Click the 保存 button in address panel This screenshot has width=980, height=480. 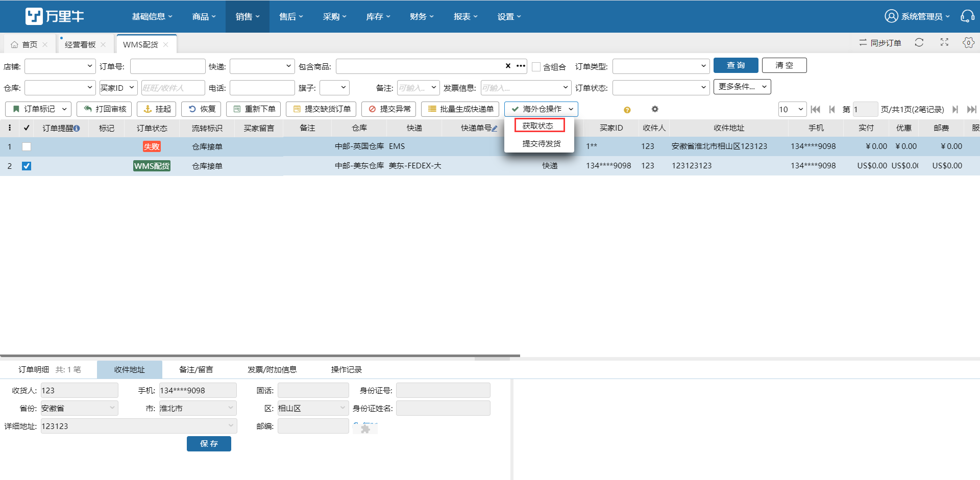209,444
